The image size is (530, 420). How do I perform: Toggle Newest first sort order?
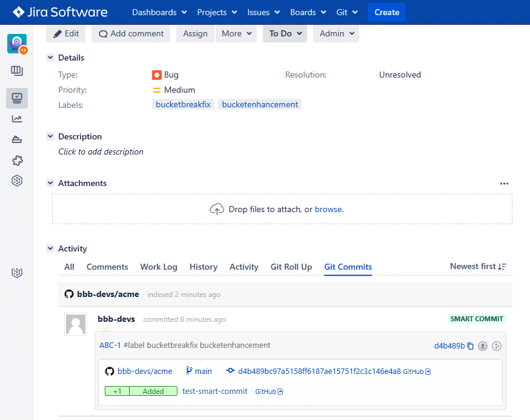(x=478, y=267)
